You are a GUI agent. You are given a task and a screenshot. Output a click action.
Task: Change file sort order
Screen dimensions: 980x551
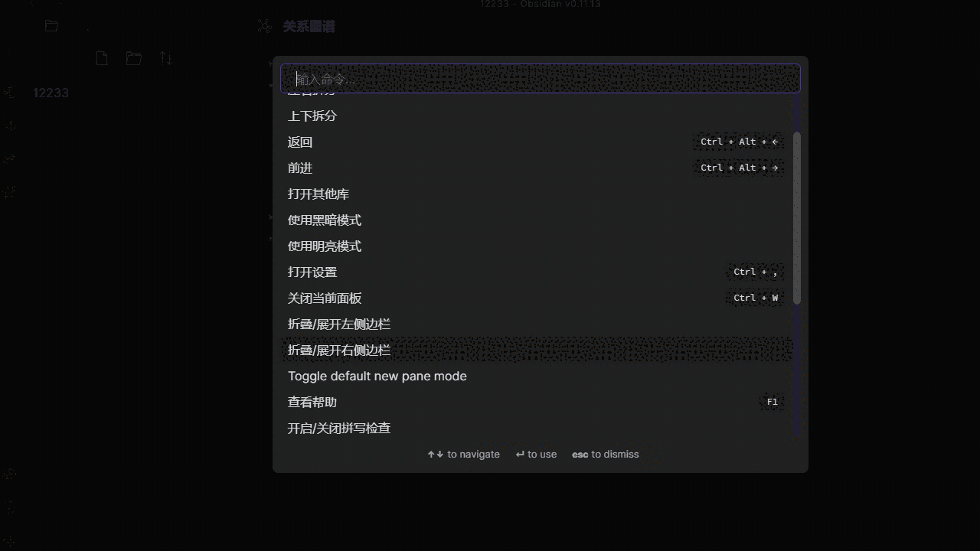(x=166, y=58)
